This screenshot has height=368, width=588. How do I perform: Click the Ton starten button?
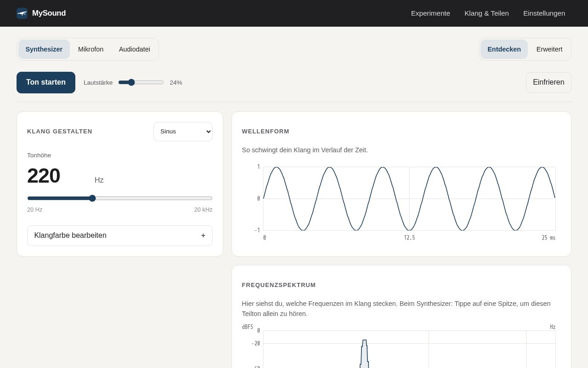pos(46,82)
